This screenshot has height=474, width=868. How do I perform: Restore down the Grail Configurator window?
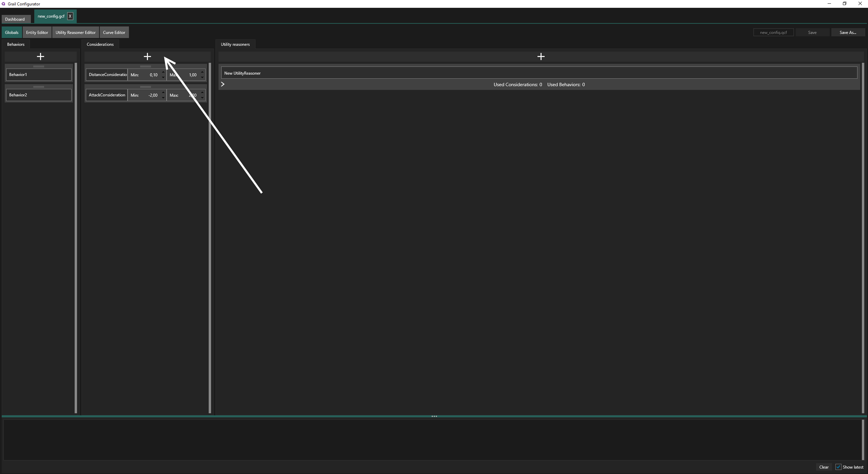point(845,4)
